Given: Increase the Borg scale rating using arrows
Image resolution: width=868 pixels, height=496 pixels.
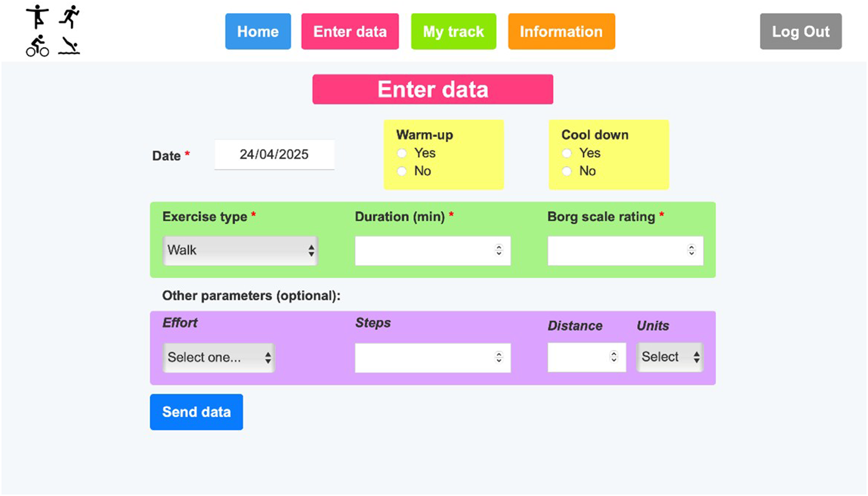Looking at the screenshot, I should (x=691, y=247).
